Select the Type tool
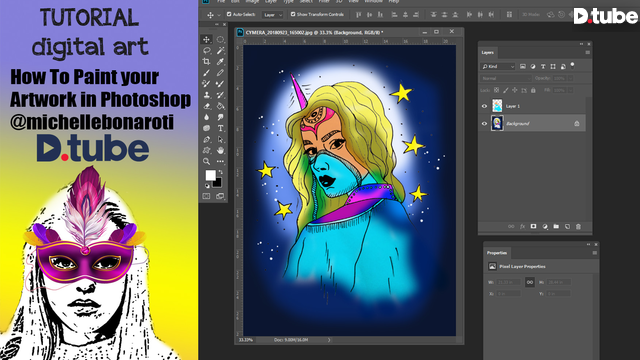This screenshot has height=360, width=640. (x=220, y=128)
